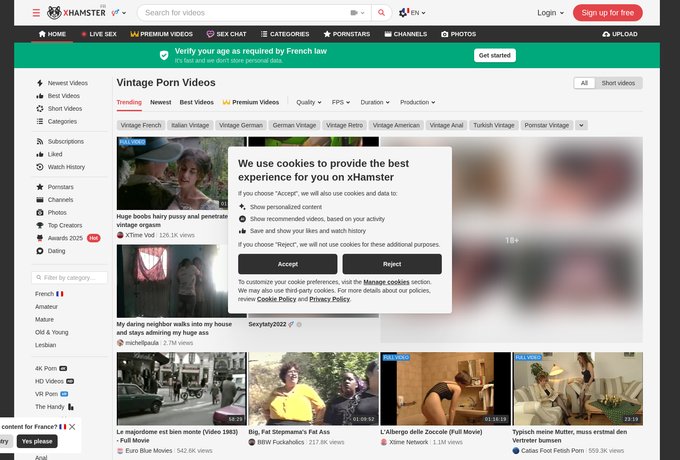Select the Italian Vintage tag
This screenshot has height=460, width=680.
(x=190, y=125)
